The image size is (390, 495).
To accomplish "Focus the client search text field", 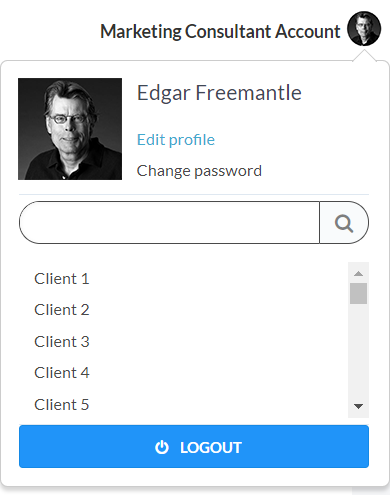I will (169, 223).
